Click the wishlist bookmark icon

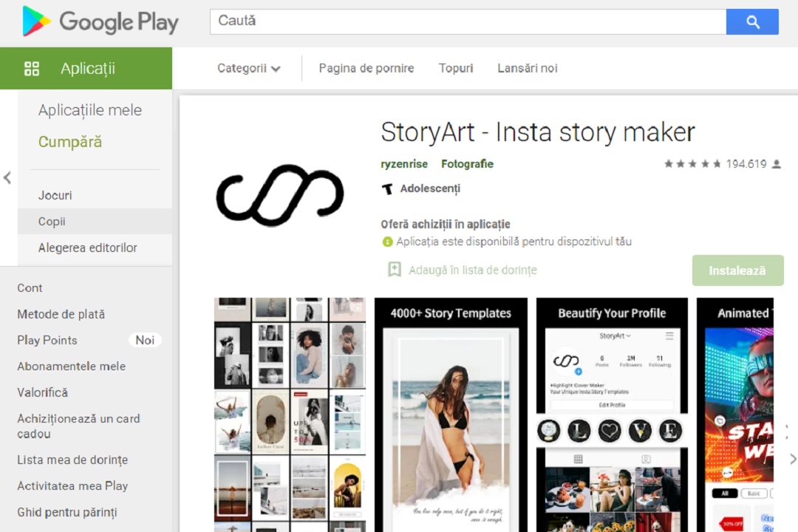[x=395, y=269]
